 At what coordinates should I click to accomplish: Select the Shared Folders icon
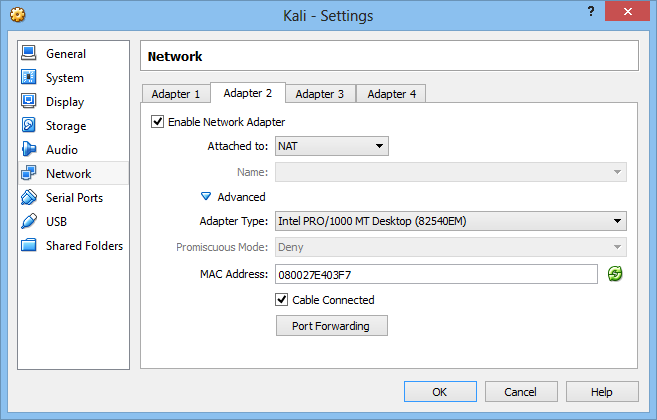pyautogui.click(x=28, y=245)
